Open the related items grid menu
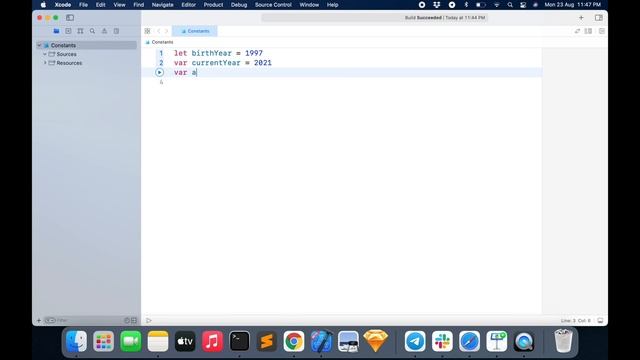 click(147, 31)
